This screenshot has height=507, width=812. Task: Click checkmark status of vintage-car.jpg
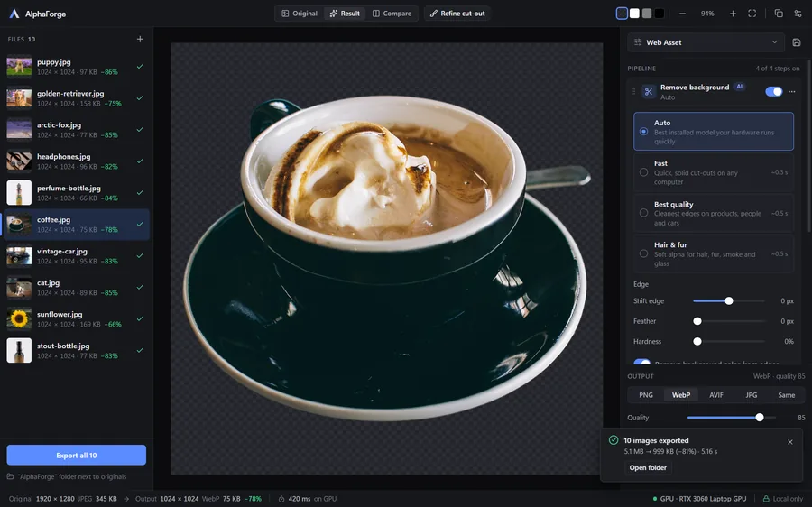pos(140,255)
